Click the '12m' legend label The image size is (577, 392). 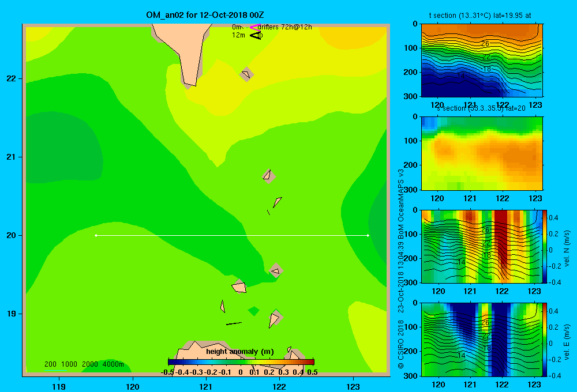pyautogui.click(x=238, y=35)
